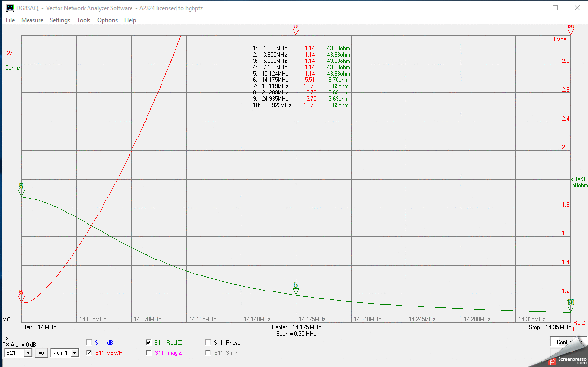Click the DG8SAQ app icon in title bar
Screen dimensions: 588x367
10,8
